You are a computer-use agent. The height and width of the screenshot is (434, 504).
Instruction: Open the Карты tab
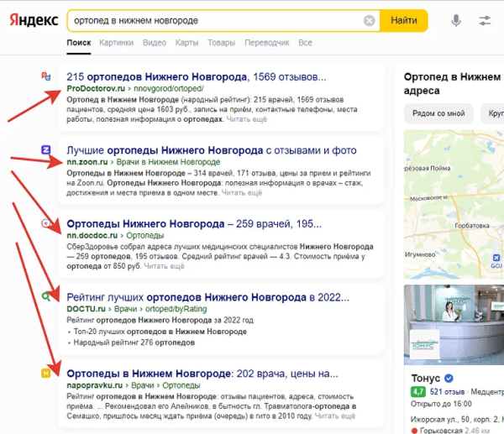pyautogui.click(x=187, y=43)
